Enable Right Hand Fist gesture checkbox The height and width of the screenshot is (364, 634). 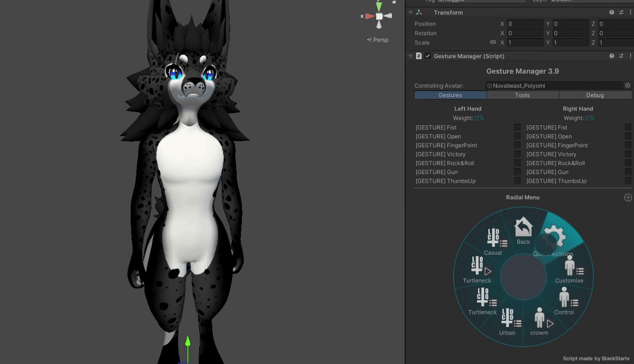[628, 127]
